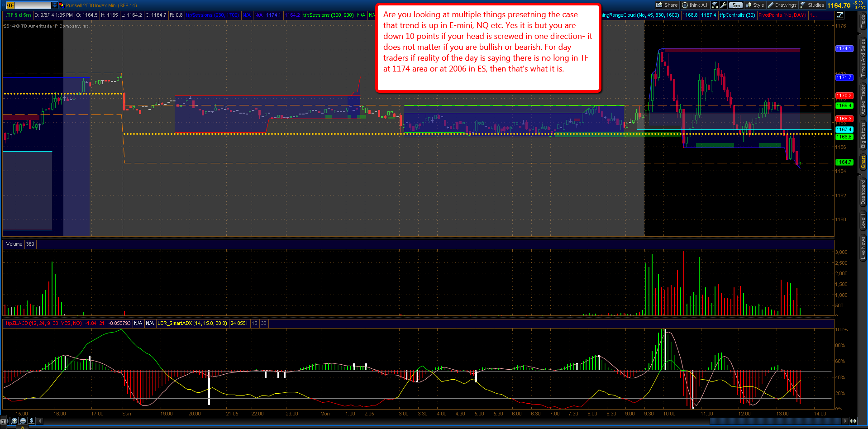Click the red 1170.2 price bubble
This screenshot has height=429, width=868.
point(844,95)
